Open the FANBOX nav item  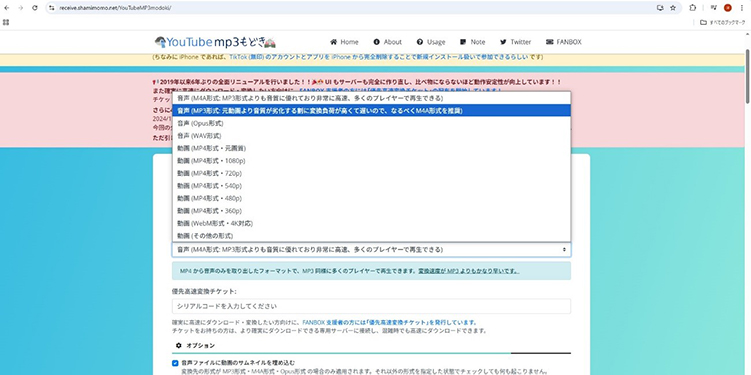564,42
